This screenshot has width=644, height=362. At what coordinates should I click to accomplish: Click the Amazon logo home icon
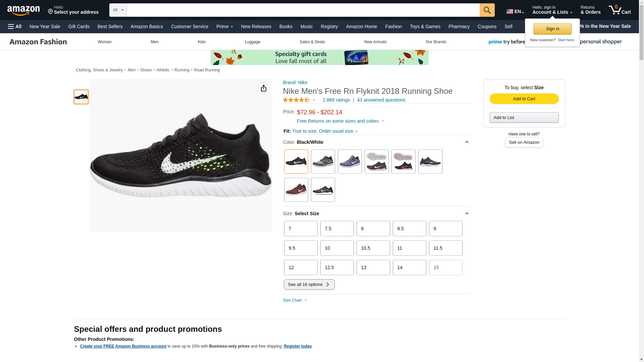click(x=23, y=10)
